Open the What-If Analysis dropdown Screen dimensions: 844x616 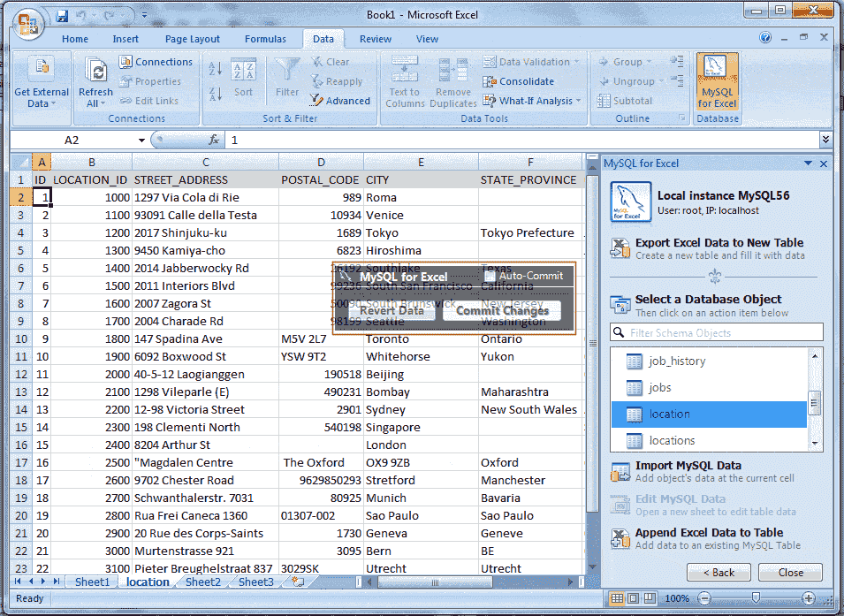coord(530,101)
